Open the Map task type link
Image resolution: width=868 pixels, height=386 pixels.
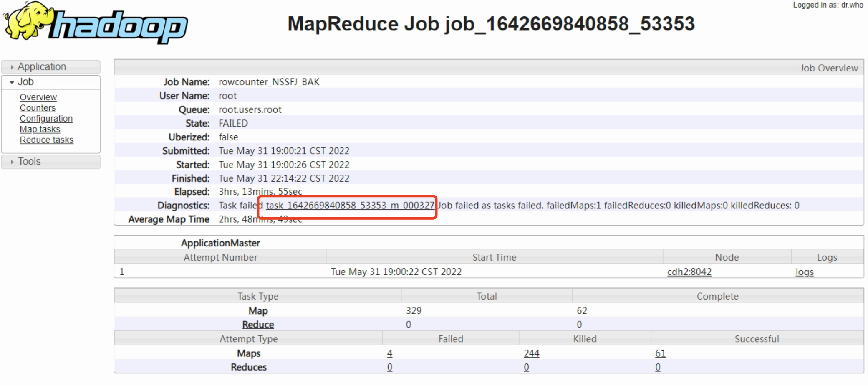pos(258,311)
